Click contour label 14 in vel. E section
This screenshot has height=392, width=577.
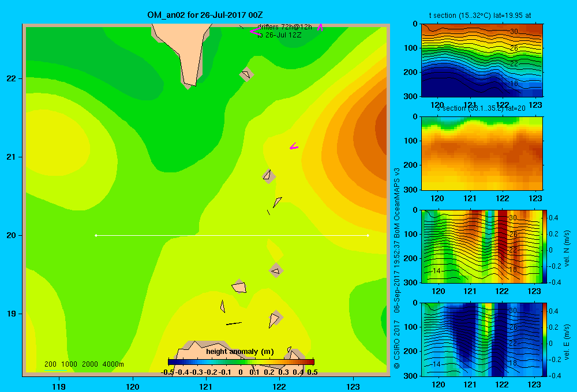click(x=436, y=364)
